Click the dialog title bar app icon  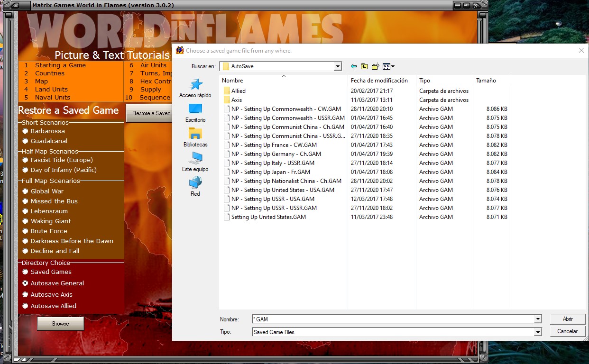180,50
